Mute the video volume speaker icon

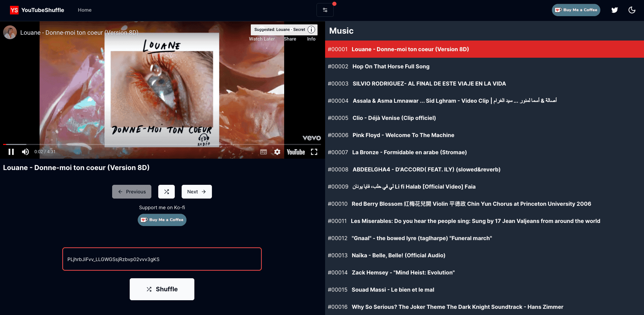pyautogui.click(x=25, y=152)
